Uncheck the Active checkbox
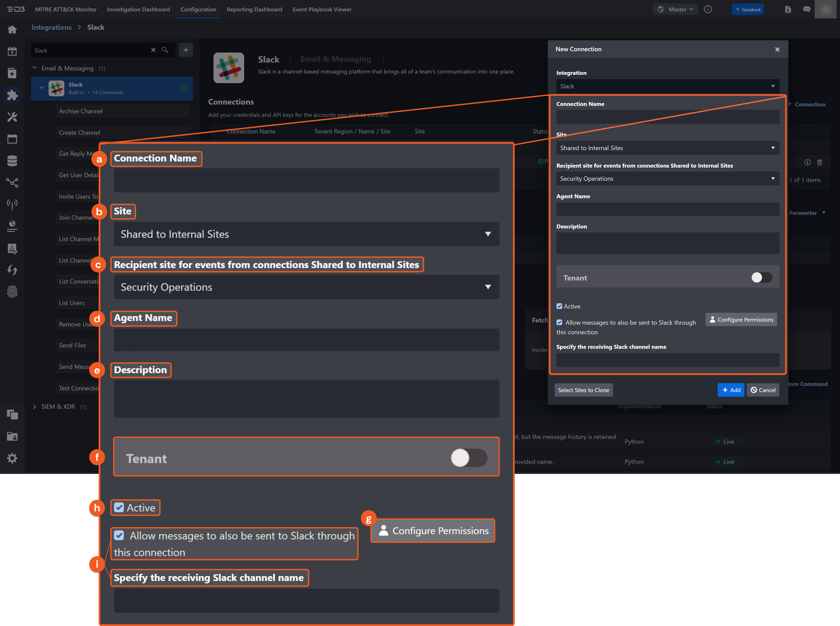The image size is (840, 626). (559, 306)
